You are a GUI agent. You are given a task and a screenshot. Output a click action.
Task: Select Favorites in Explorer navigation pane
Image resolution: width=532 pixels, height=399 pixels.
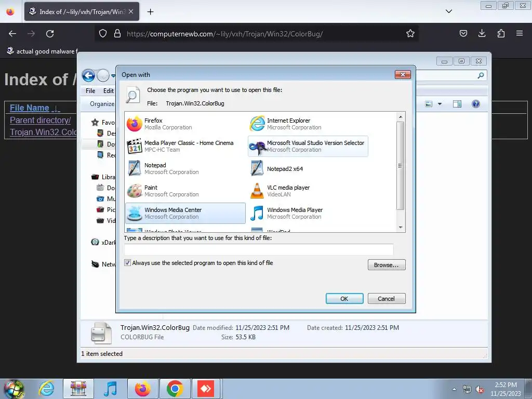point(103,123)
